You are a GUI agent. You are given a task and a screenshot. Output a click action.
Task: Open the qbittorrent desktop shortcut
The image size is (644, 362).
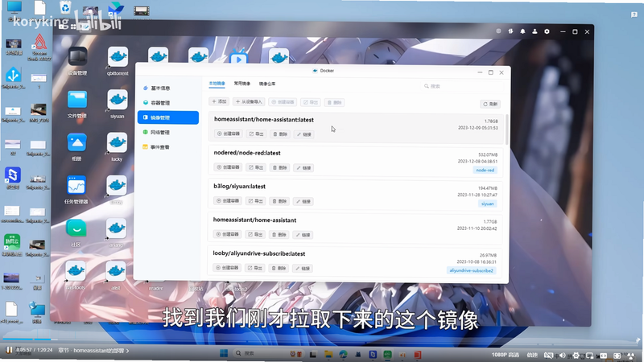[x=118, y=61]
